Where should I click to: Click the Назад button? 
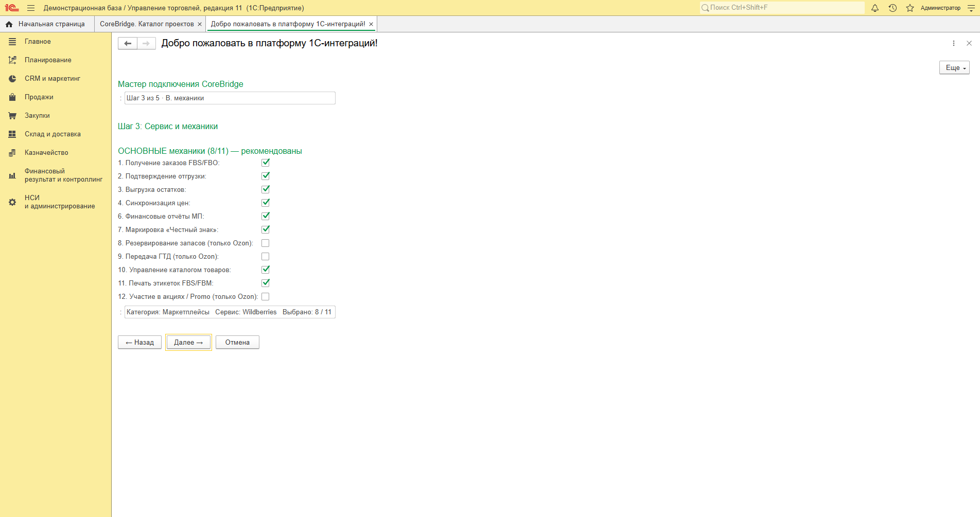(x=139, y=342)
